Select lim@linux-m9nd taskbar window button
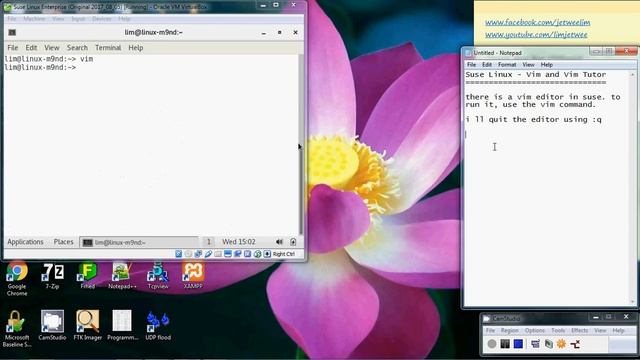 click(x=139, y=242)
